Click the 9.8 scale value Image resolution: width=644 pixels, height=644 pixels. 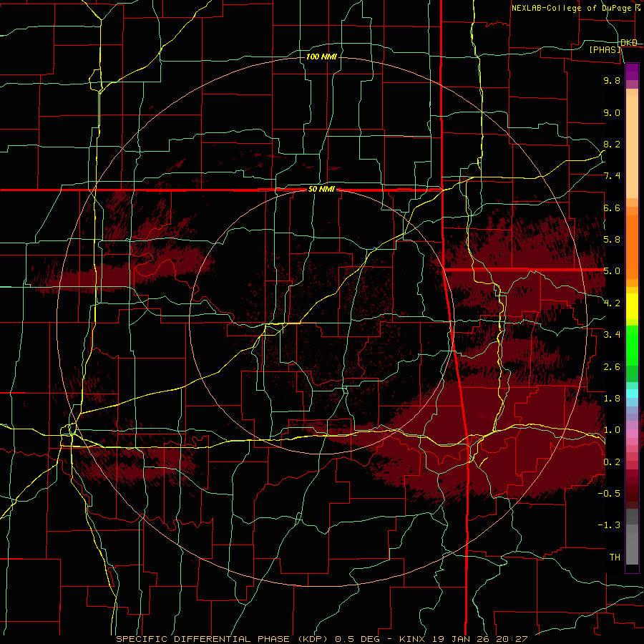click(612, 80)
